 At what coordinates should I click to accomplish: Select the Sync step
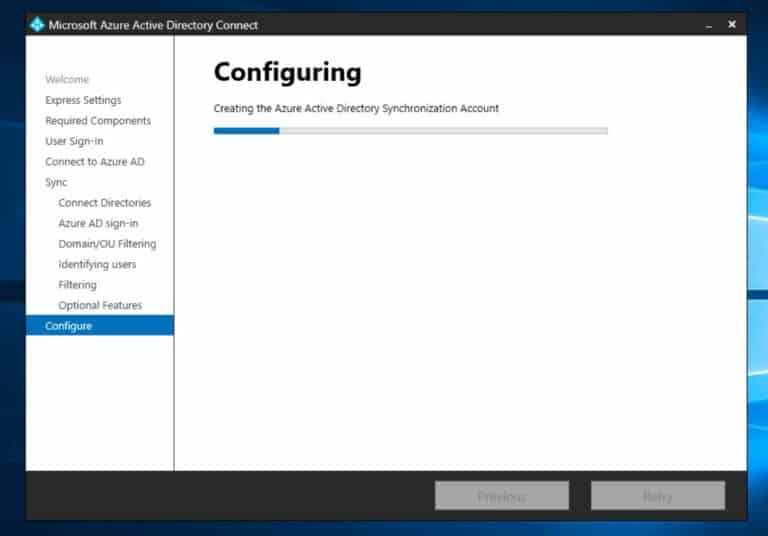coord(56,182)
